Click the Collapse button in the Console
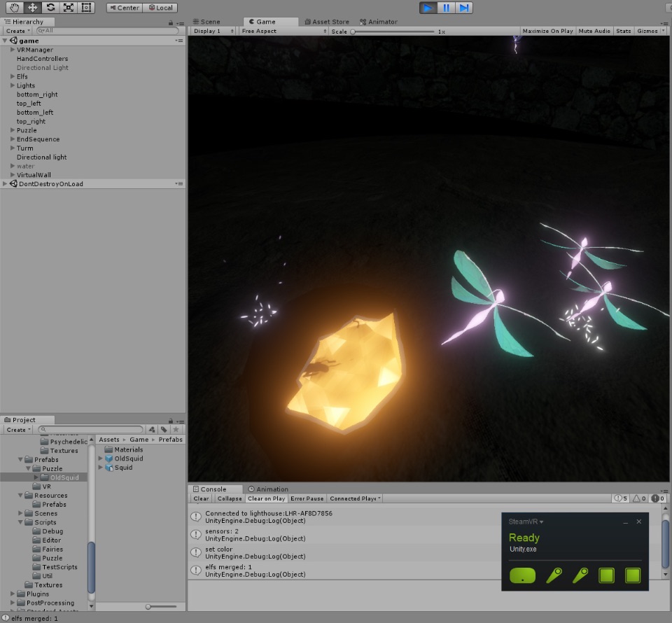The image size is (672, 623). click(x=230, y=498)
